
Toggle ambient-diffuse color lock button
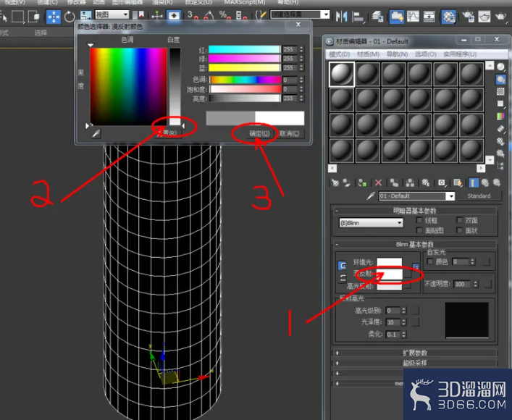[342, 265]
